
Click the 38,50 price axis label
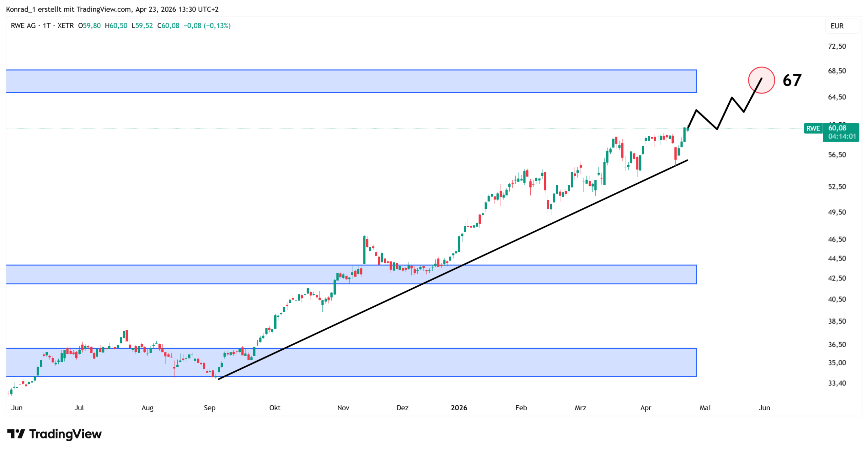click(837, 321)
